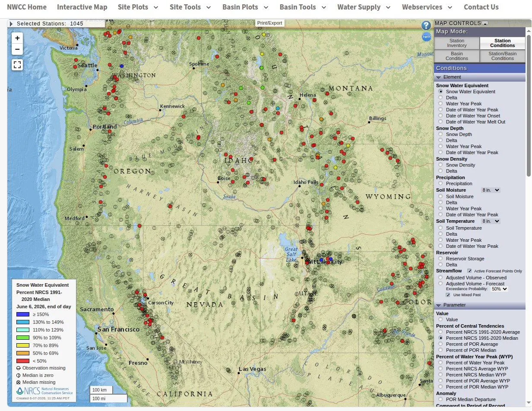The width and height of the screenshot is (532, 411).
Task: Switch to Station Inventory map mode
Action: (x=457, y=43)
